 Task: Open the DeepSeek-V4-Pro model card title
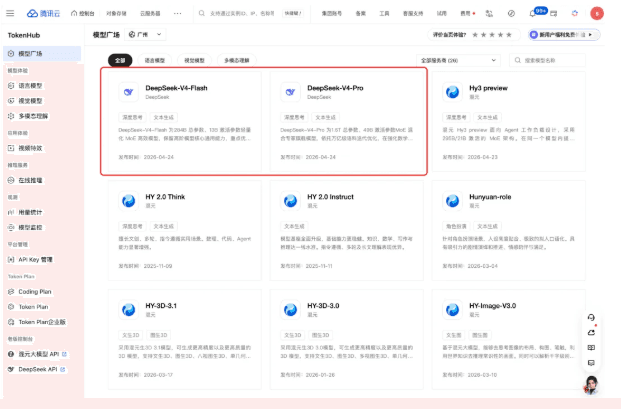(x=335, y=88)
